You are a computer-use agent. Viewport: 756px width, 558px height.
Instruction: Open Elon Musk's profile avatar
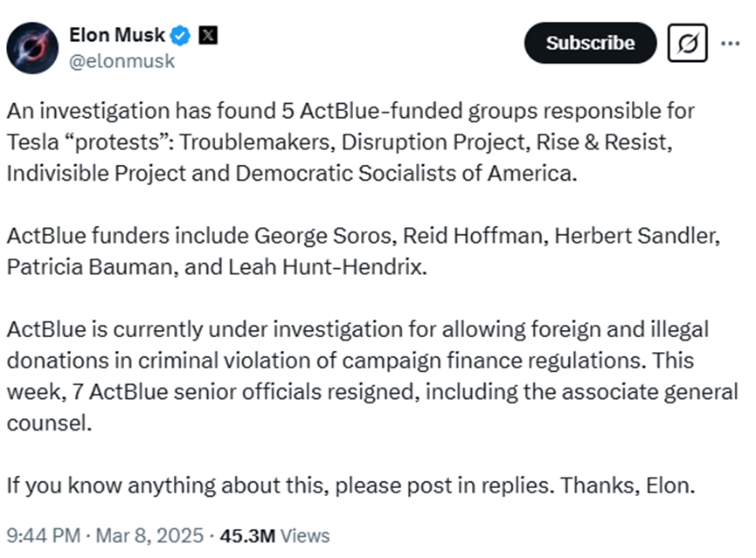32,47
